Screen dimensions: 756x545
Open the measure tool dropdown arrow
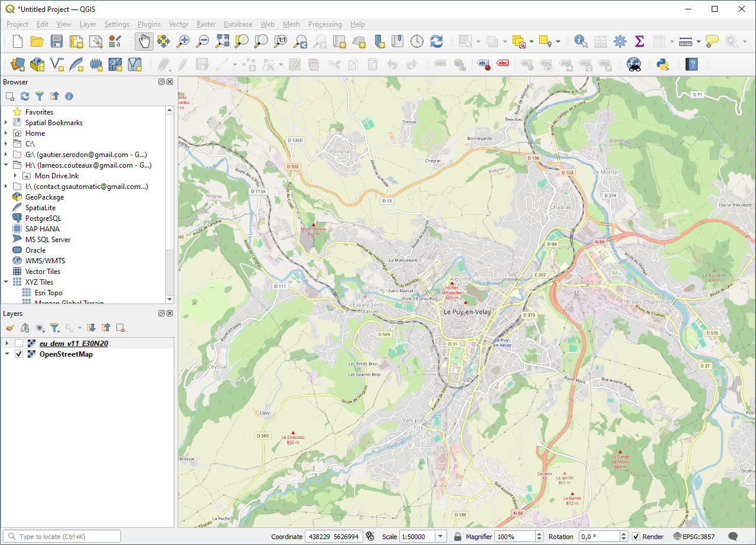(699, 41)
